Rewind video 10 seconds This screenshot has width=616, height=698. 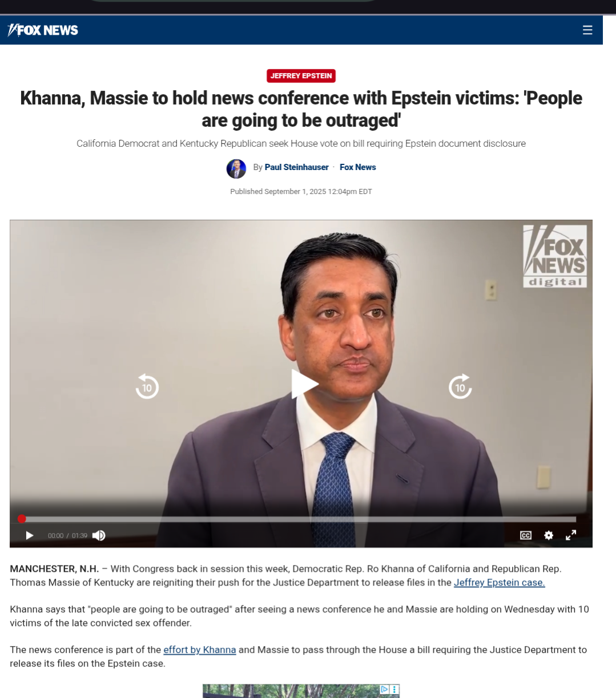tap(147, 386)
